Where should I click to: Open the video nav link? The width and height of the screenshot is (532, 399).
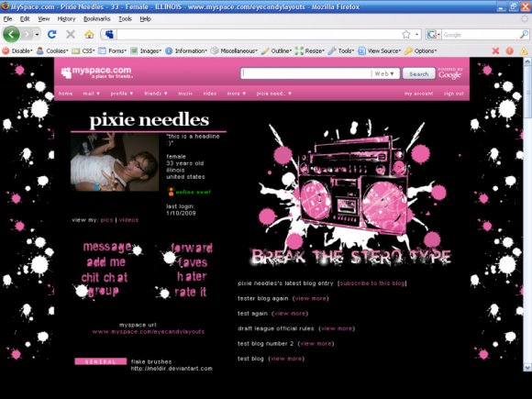210,94
